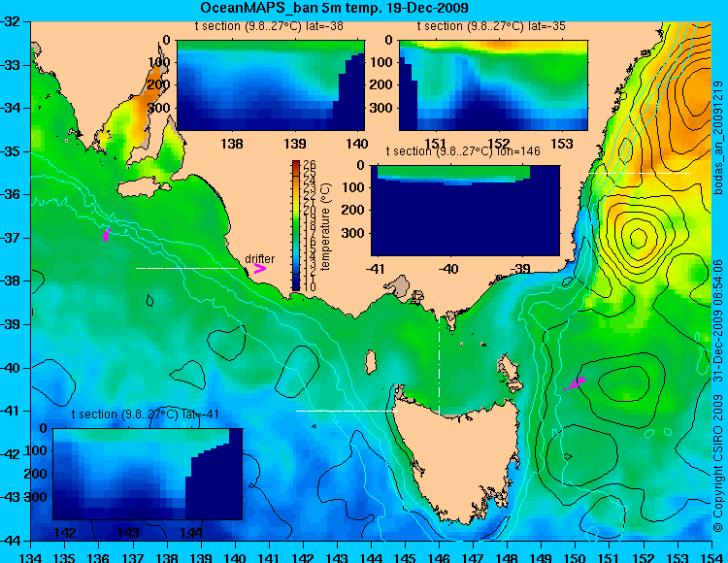Open the lat=-38 temperature section inset

(x=271, y=85)
